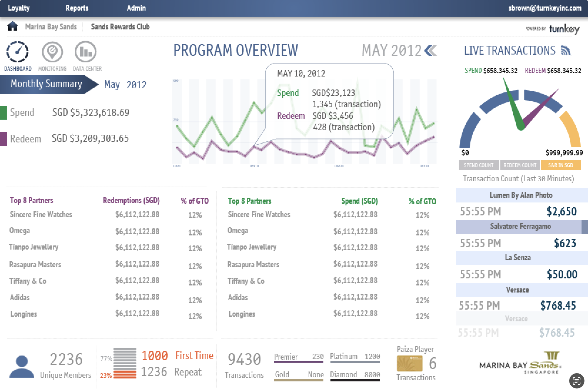This screenshot has height=392, width=588.
Task: Select the Sands Rewards Club breadcrumb
Action: [120, 27]
